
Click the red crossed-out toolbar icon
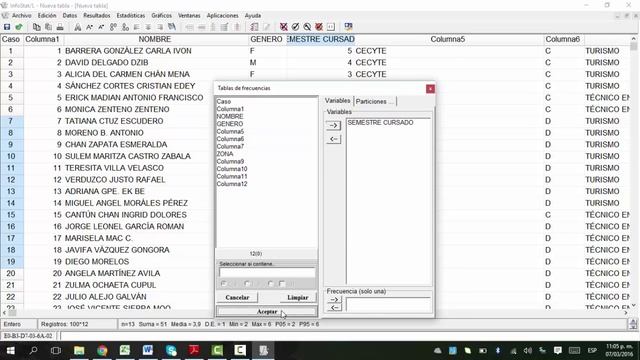(x=284, y=27)
